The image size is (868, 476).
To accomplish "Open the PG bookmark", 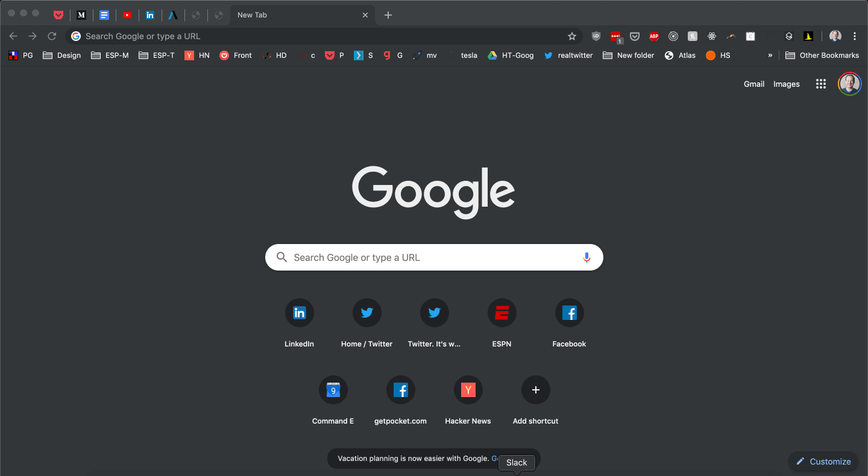I will [x=21, y=55].
